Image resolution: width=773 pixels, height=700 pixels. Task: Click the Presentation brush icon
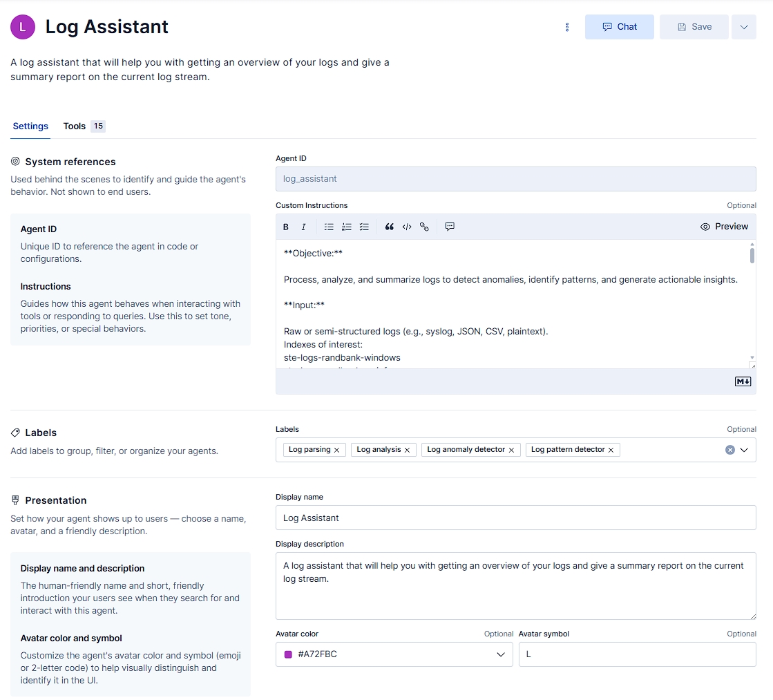[x=15, y=500]
